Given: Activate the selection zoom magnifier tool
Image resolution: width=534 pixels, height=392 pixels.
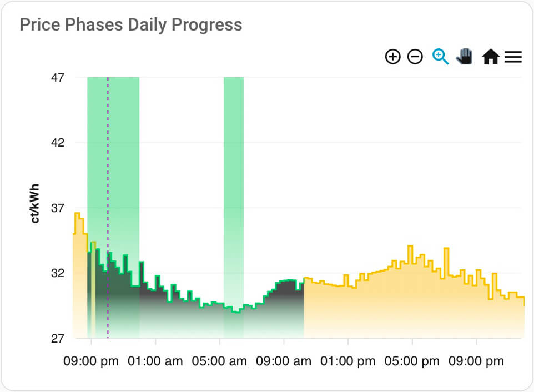Looking at the screenshot, I should (x=440, y=57).
